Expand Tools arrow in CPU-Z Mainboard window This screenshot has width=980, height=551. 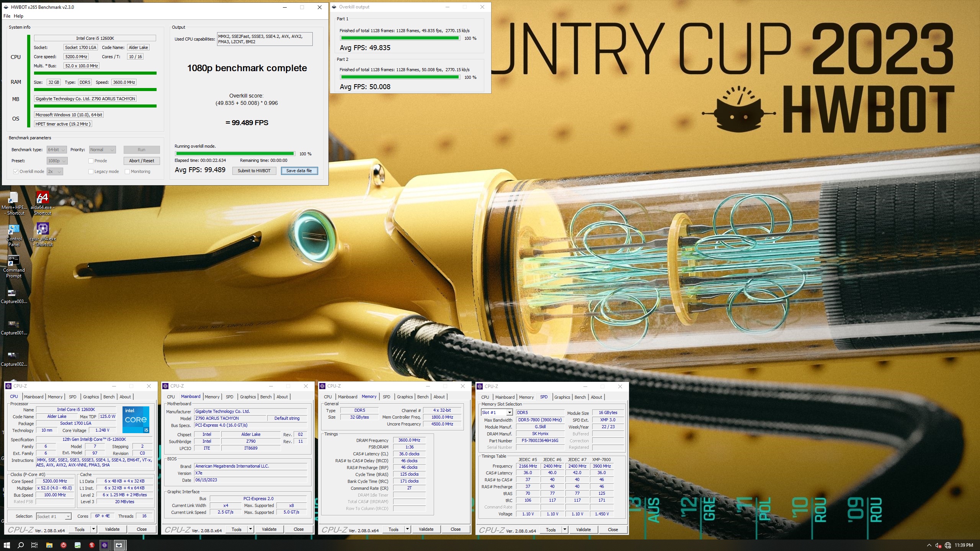tap(250, 529)
